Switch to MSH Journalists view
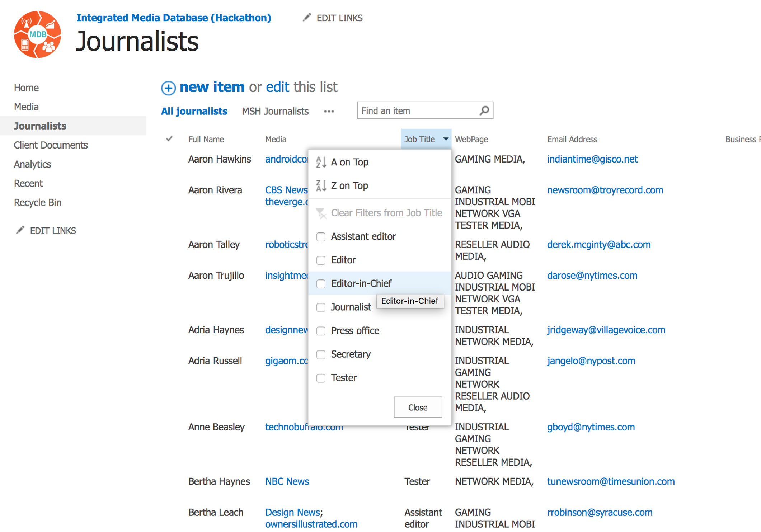The width and height of the screenshot is (761, 532). point(275,112)
